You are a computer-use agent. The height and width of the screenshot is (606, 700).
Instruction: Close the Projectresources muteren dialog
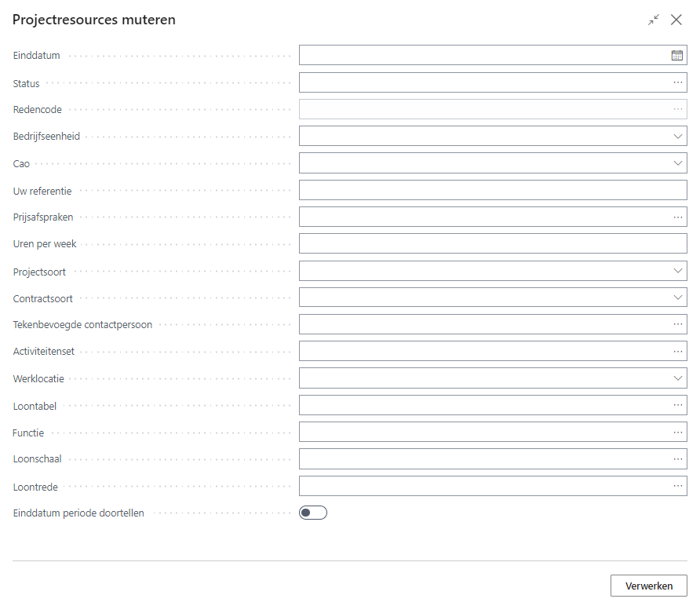(676, 20)
